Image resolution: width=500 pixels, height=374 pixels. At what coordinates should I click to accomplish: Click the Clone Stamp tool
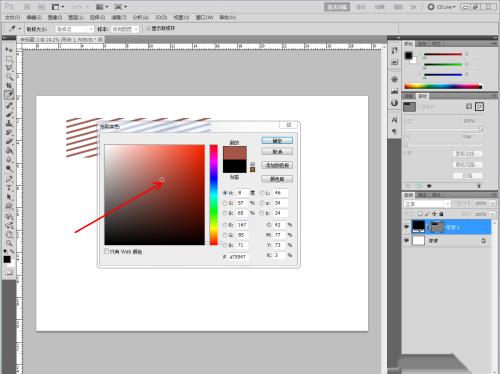click(9, 123)
